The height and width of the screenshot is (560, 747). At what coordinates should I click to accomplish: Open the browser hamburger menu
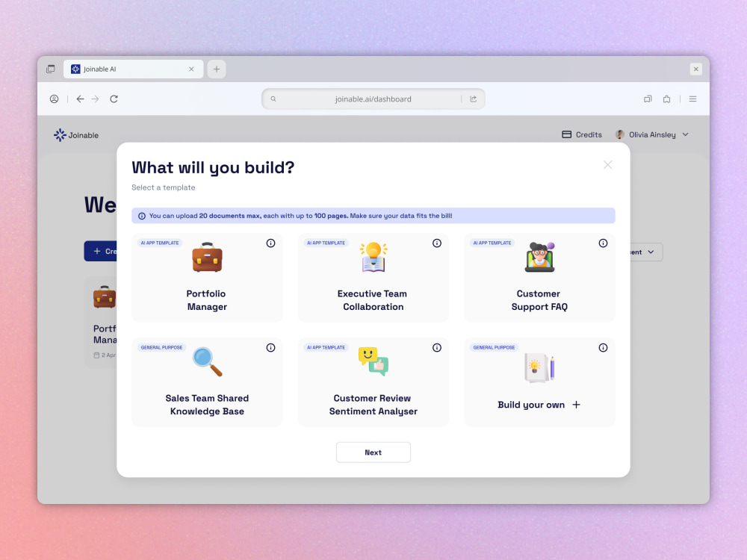[x=692, y=99]
